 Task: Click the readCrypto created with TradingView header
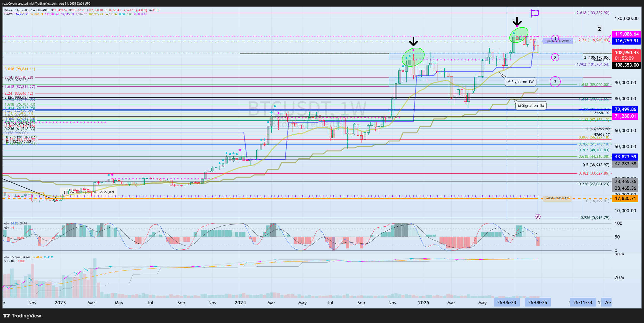[46, 3]
